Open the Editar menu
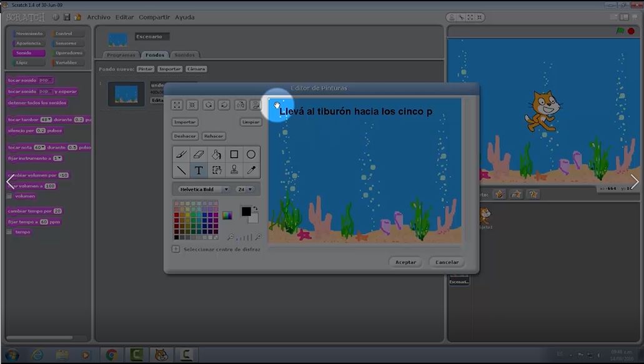The image size is (644, 364). [x=124, y=17]
